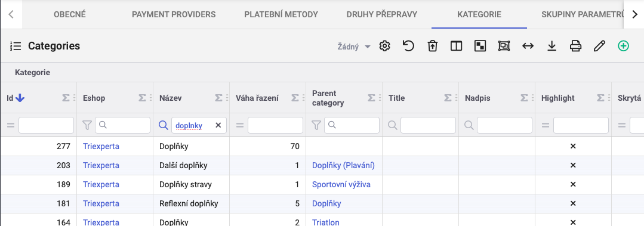Select the 'Doplňky stravy' name cell
Image resolution: width=644 pixels, height=226 pixels.
(191, 185)
